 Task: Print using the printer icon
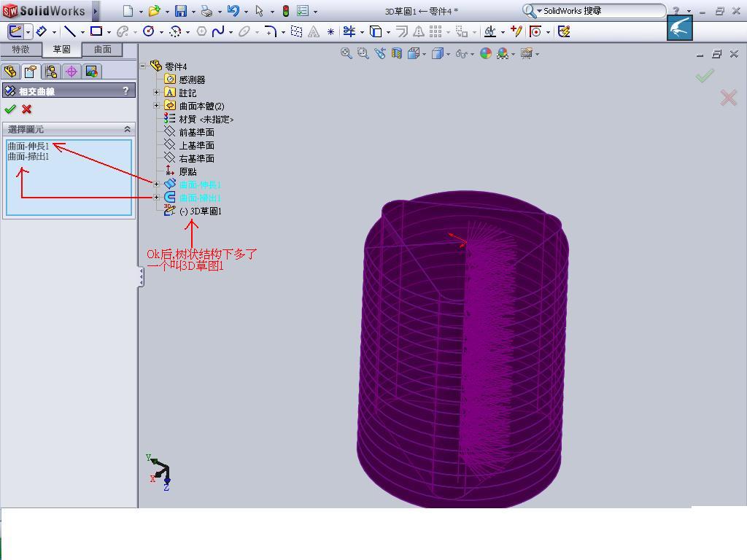(x=206, y=10)
